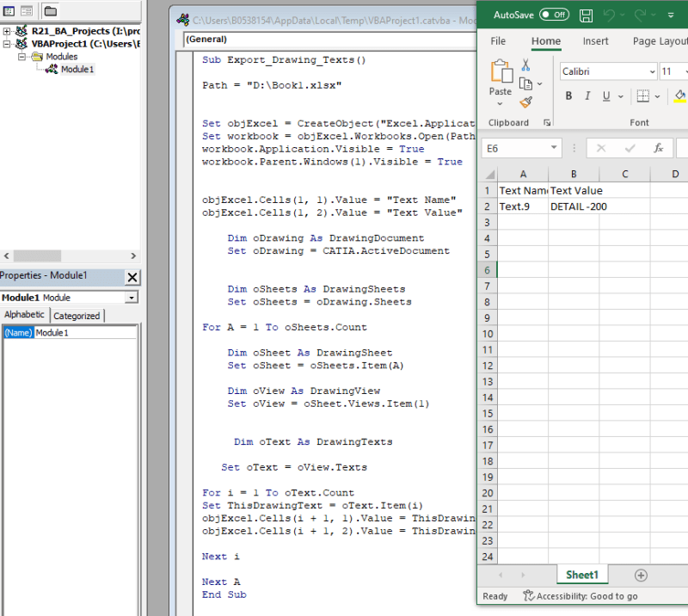Click View Object icon in Project toolbar
Image resolution: width=688 pixels, height=616 pixels.
tap(27, 11)
